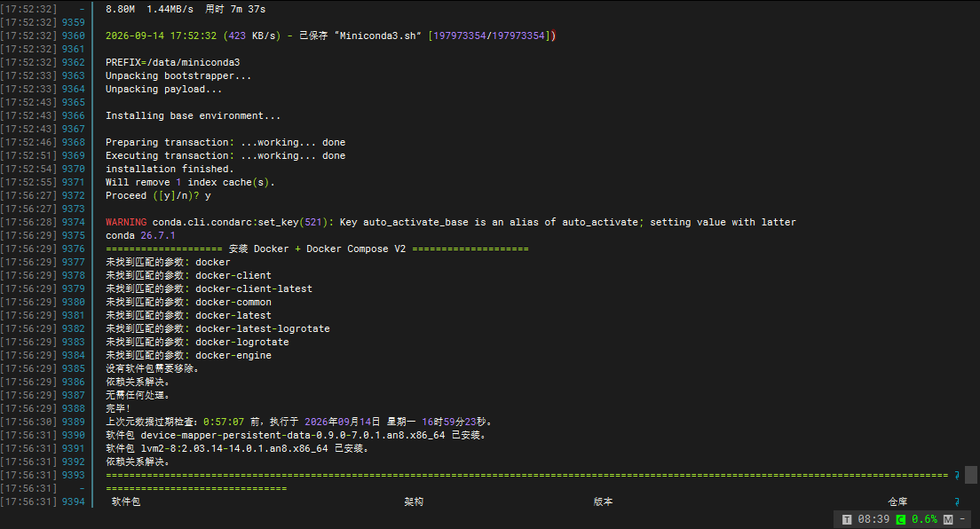The height and width of the screenshot is (529, 980).
Task: Click the dash value after the M icon
Action: [x=962, y=519]
